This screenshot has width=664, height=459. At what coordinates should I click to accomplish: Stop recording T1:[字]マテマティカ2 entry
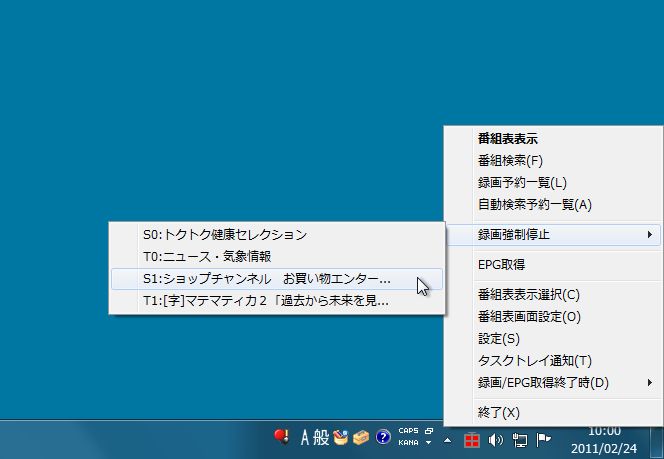(x=277, y=301)
